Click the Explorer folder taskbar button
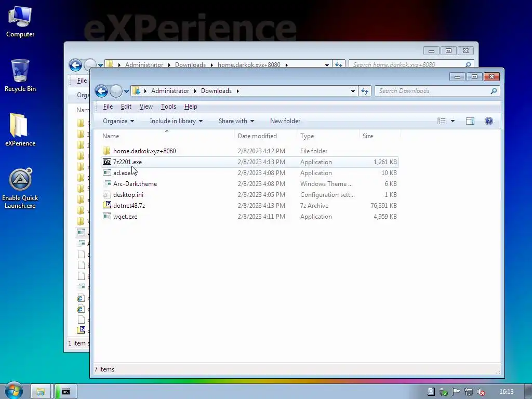 (x=41, y=392)
